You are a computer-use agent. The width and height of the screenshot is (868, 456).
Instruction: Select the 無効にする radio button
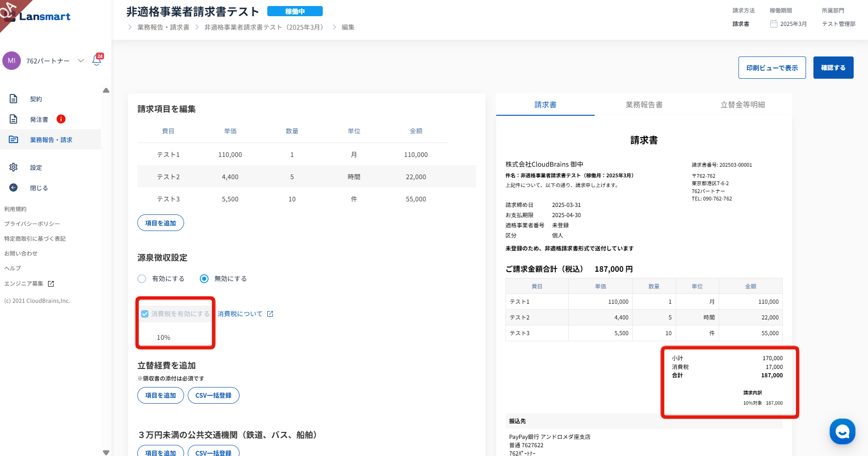(x=204, y=279)
